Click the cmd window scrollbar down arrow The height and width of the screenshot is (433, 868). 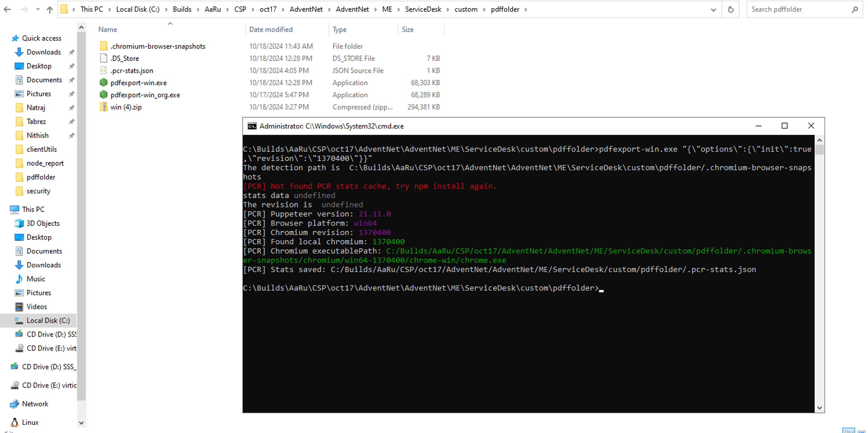[819, 408]
